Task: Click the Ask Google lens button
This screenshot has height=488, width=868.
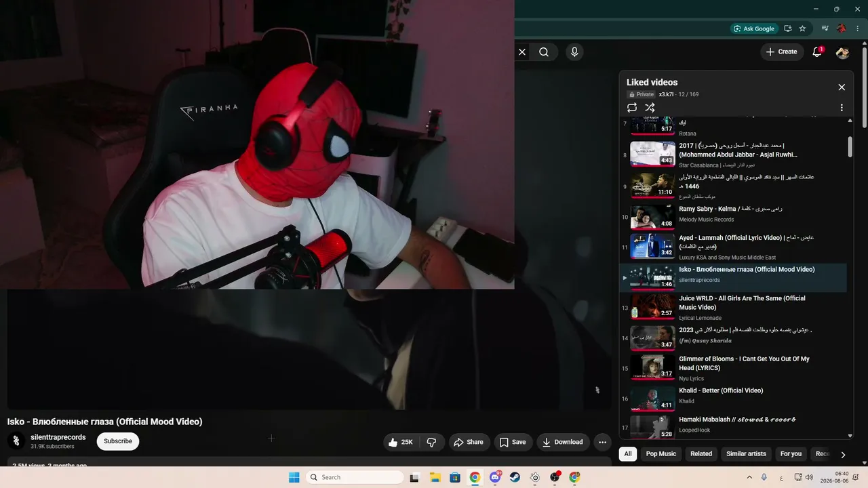Action: pyautogui.click(x=753, y=28)
